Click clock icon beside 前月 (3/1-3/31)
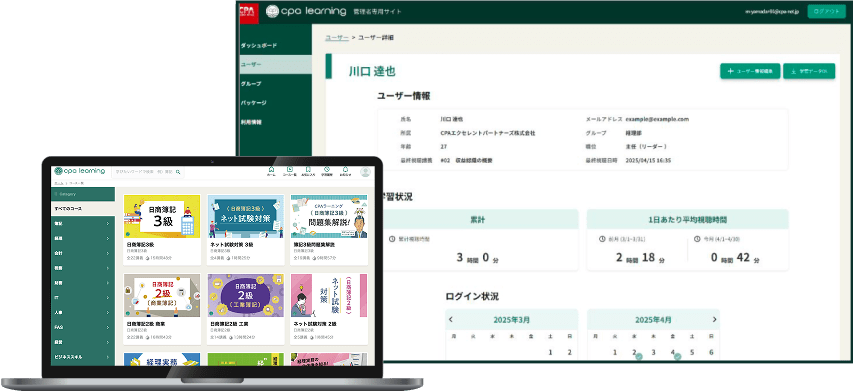Image resolution: width=853 pixels, height=391 pixels. (x=602, y=239)
